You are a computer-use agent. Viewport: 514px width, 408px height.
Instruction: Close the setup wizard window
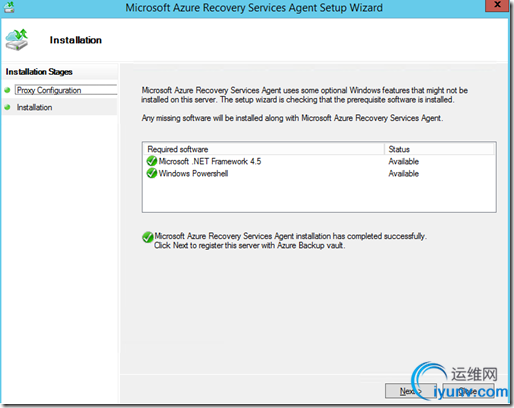click(497, 5)
